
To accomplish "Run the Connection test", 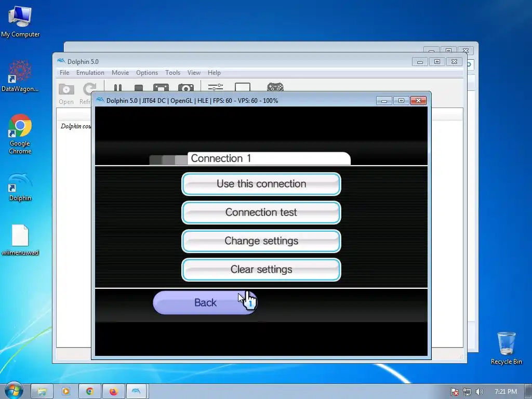I will point(261,212).
